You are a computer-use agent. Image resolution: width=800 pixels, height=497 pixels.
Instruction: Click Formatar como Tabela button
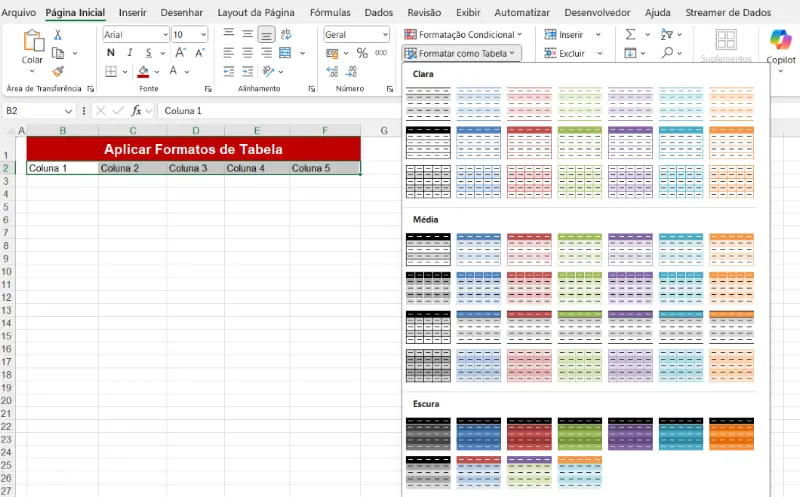[461, 53]
